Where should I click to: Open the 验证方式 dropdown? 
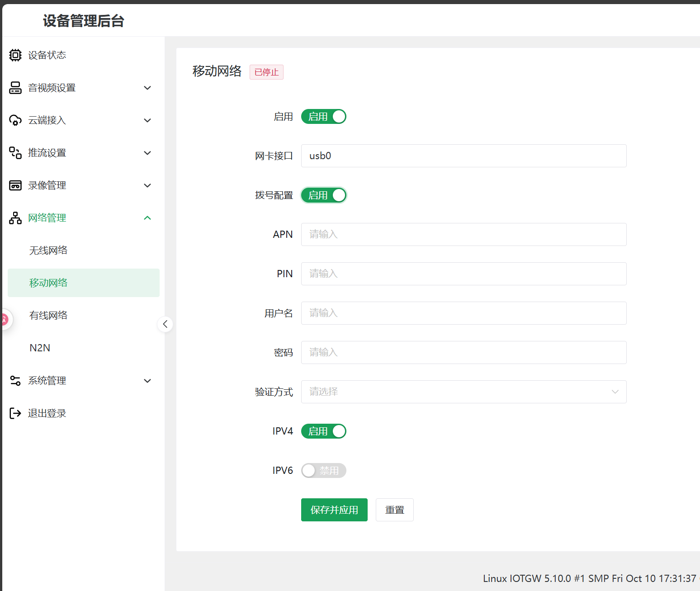[464, 392]
